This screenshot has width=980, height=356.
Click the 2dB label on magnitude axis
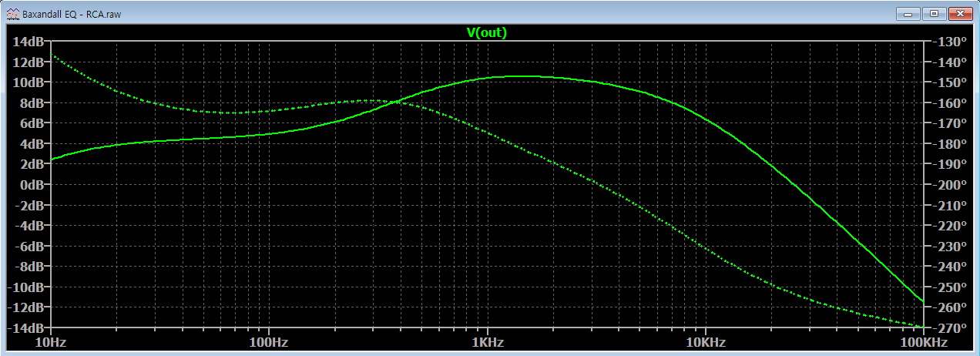click(33, 164)
